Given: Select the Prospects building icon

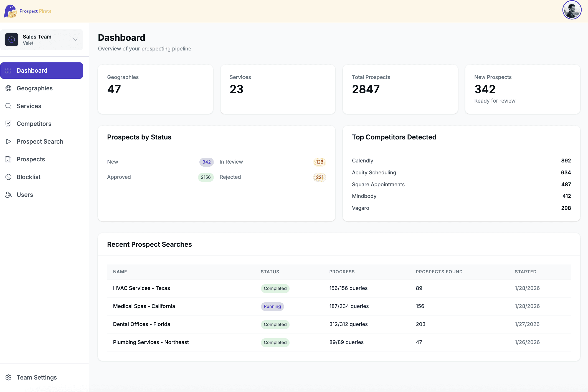Looking at the screenshot, I should tap(8, 159).
